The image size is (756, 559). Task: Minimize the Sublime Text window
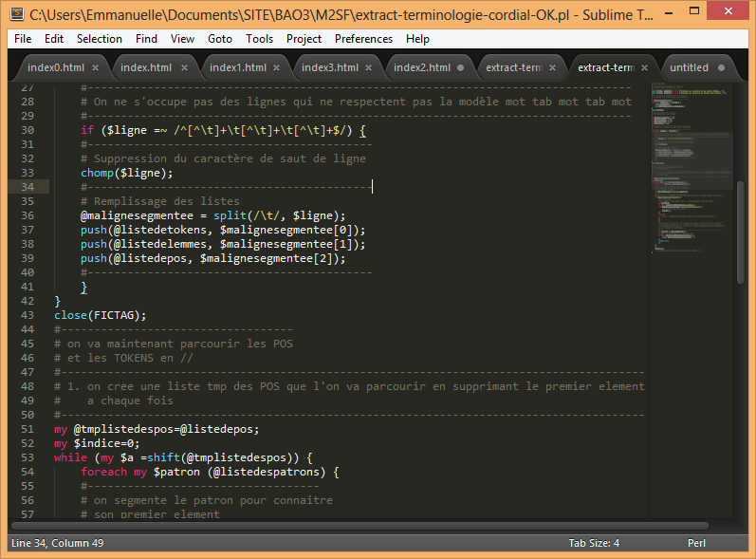click(670, 13)
